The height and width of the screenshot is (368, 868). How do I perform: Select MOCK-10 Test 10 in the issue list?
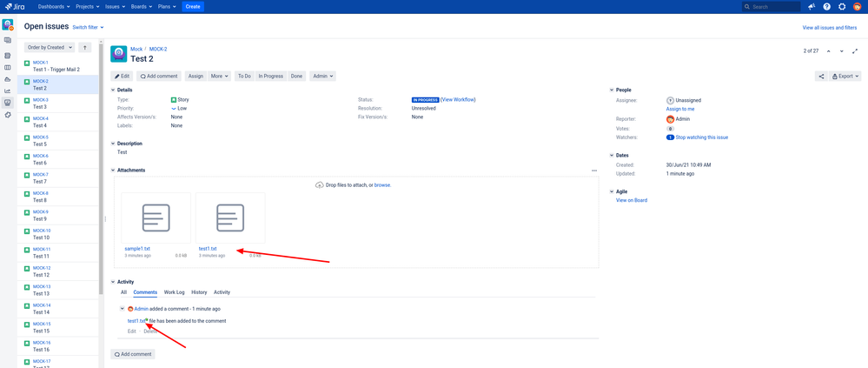(x=58, y=234)
